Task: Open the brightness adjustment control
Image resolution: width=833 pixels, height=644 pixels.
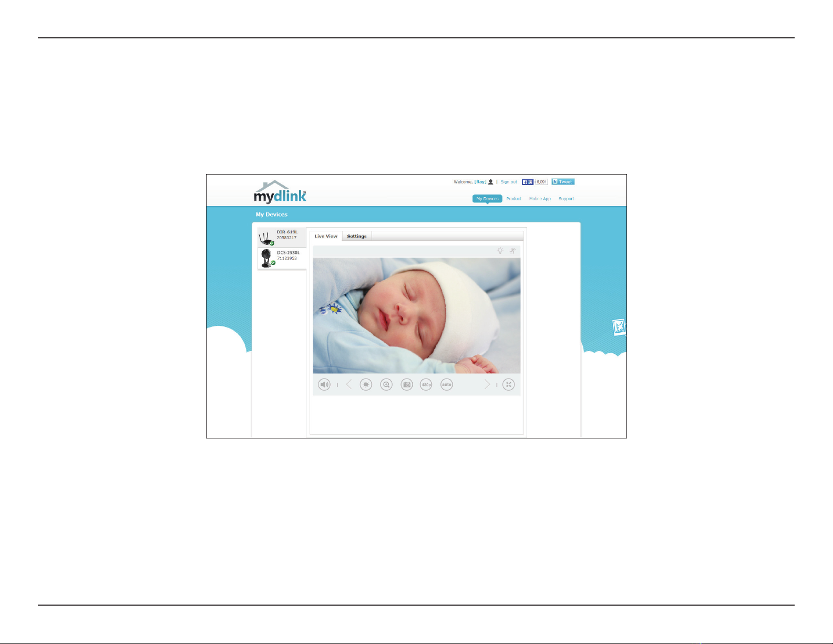Action: coord(366,385)
